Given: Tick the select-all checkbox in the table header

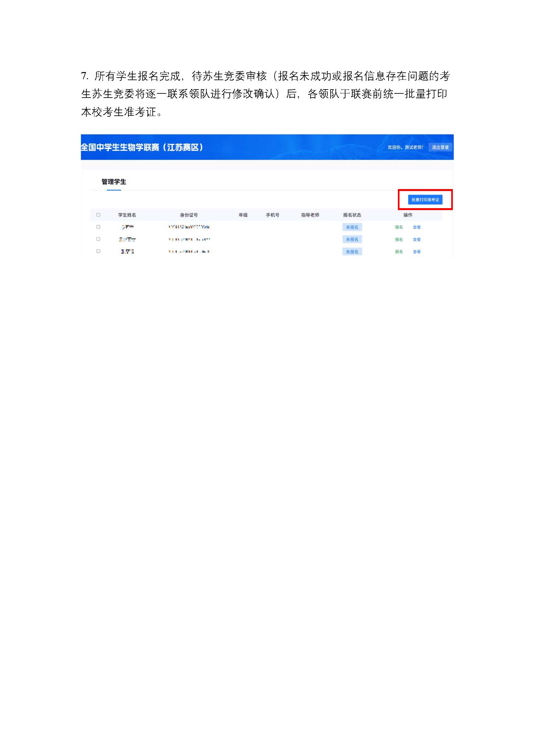Looking at the screenshot, I should click(98, 215).
